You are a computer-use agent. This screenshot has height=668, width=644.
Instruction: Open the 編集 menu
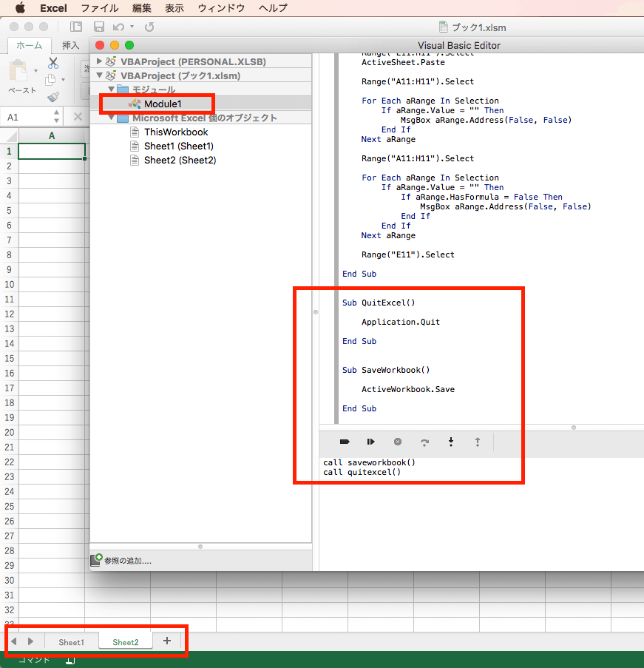(141, 8)
